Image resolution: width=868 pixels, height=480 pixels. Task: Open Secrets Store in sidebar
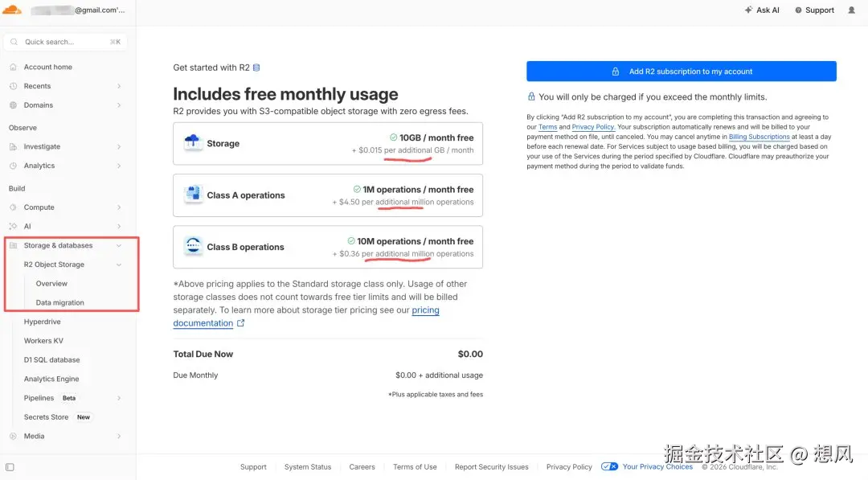click(46, 417)
